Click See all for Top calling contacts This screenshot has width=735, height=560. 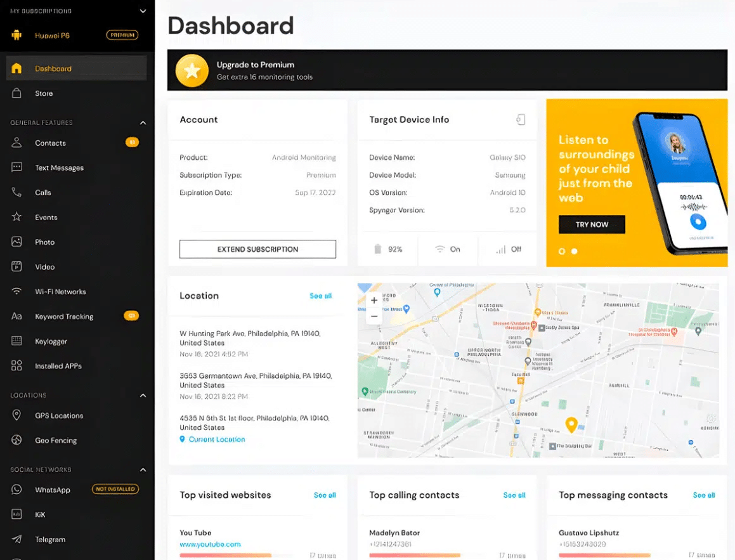pyautogui.click(x=514, y=495)
